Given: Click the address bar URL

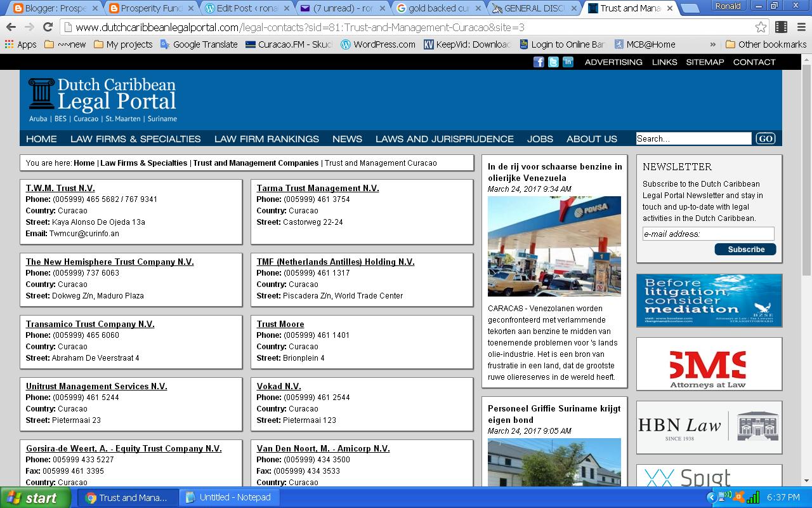Looking at the screenshot, I should point(299,27).
